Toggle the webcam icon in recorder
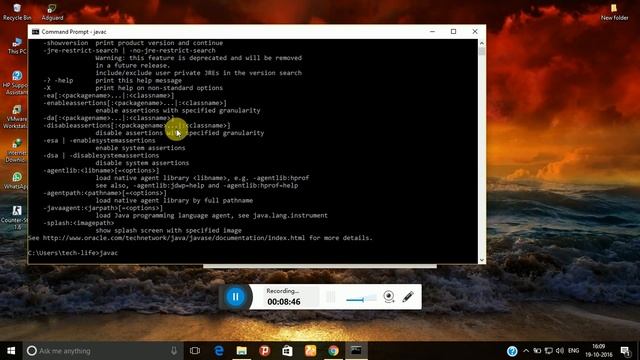Image resolution: width=640 pixels, height=360 pixels. coord(389,297)
